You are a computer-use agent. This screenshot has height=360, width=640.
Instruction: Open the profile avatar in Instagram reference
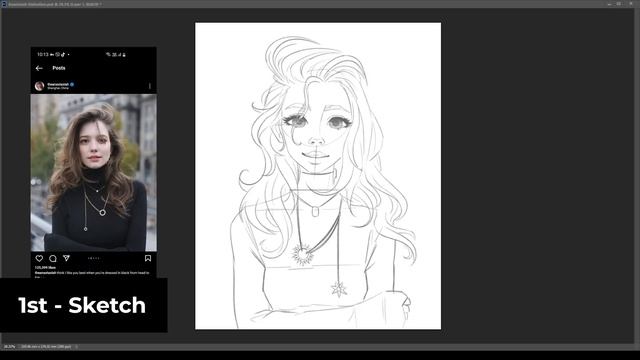pos(40,86)
